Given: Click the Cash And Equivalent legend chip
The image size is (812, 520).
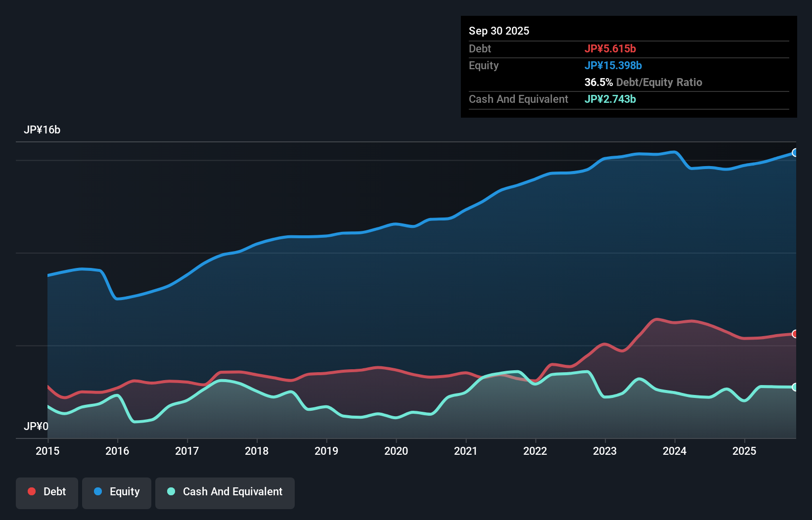Looking at the screenshot, I should point(225,492).
